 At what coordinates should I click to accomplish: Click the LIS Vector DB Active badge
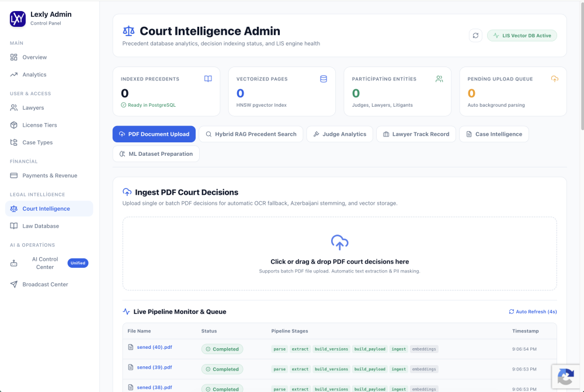click(522, 36)
